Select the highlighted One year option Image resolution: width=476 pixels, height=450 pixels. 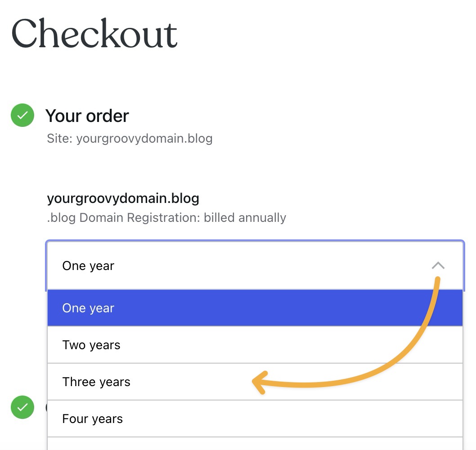click(255, 308)
